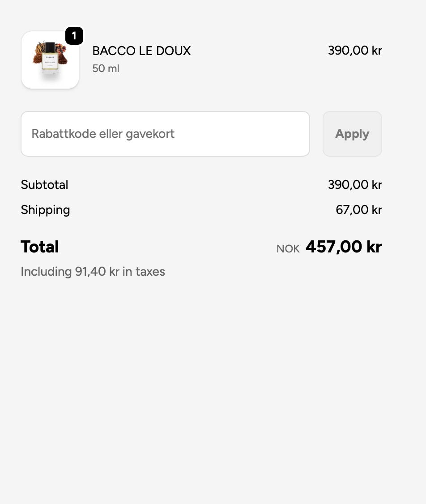The image size is (426, 504).
Task: Click the bold Total label
Action: 40,247
